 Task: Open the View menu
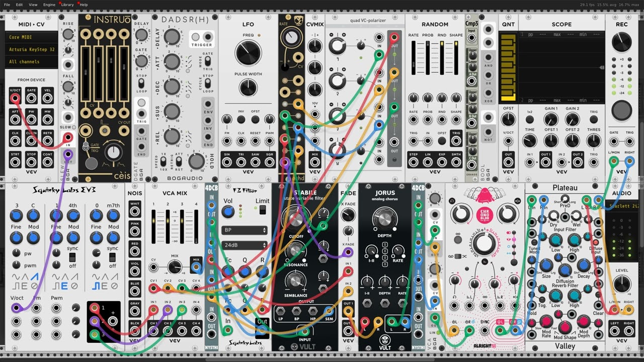pos(33,5)
